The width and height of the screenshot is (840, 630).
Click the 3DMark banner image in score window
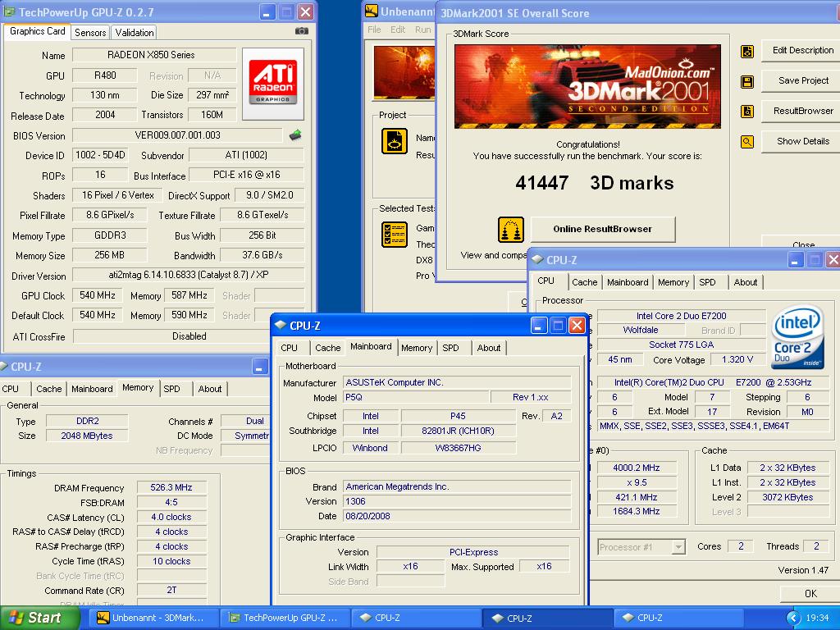(587, 86)
